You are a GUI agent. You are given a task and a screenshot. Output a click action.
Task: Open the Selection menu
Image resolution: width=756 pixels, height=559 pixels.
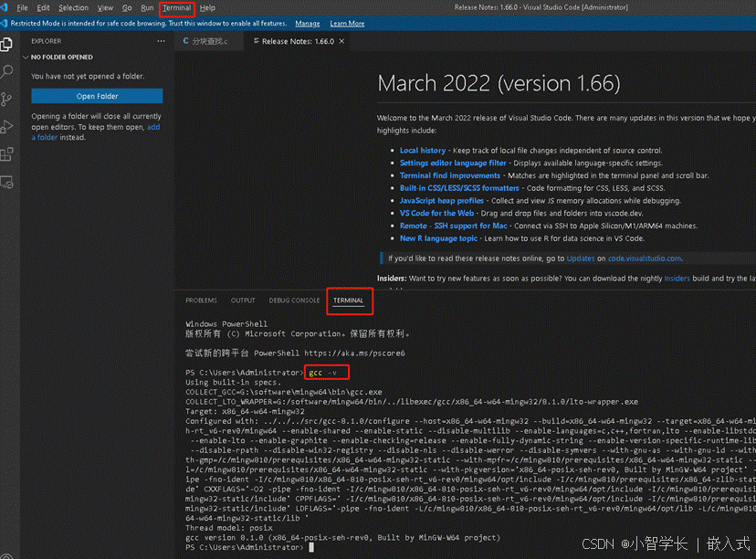point(73,7)
